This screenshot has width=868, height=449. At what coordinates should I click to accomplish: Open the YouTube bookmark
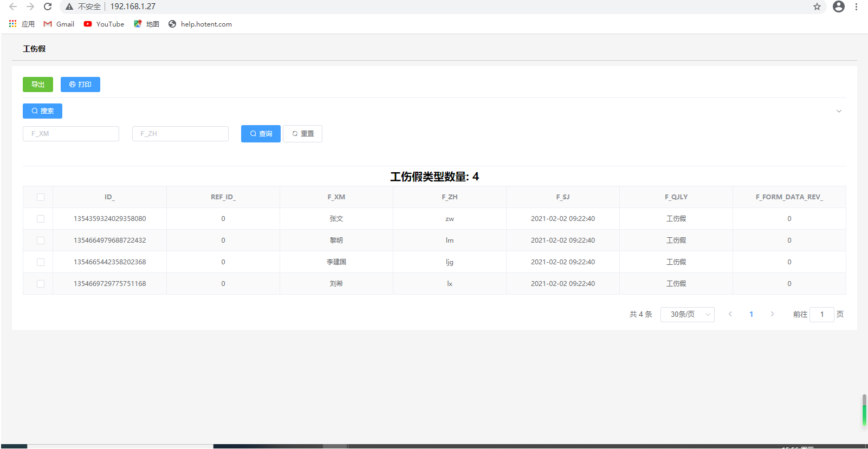click(104, 24)
